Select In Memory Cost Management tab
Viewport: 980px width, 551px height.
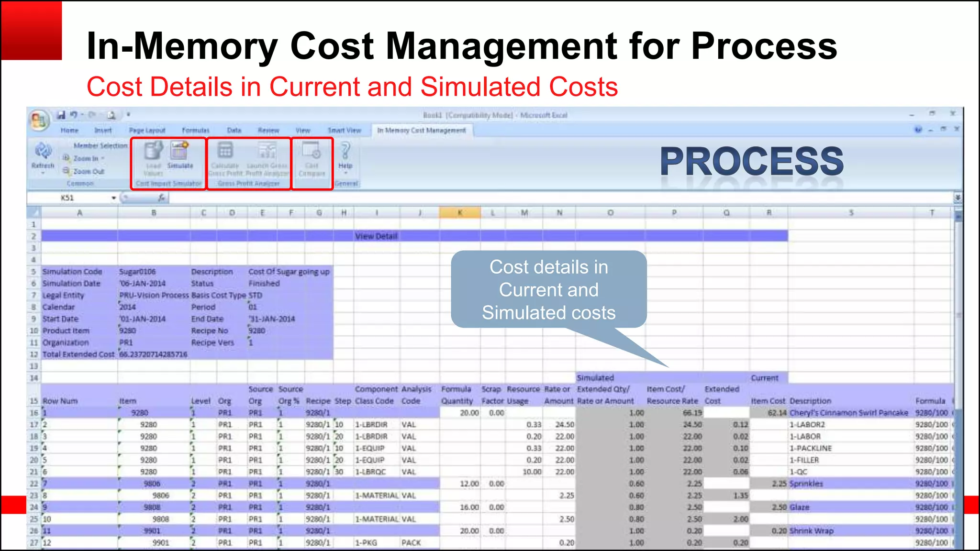[x=422, y=130]
